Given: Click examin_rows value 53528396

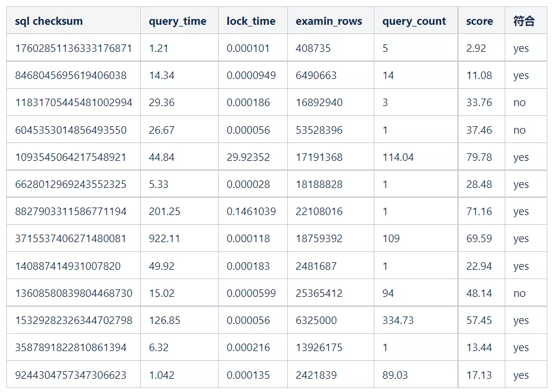Looking at the screenshot, I should point(319,130).
